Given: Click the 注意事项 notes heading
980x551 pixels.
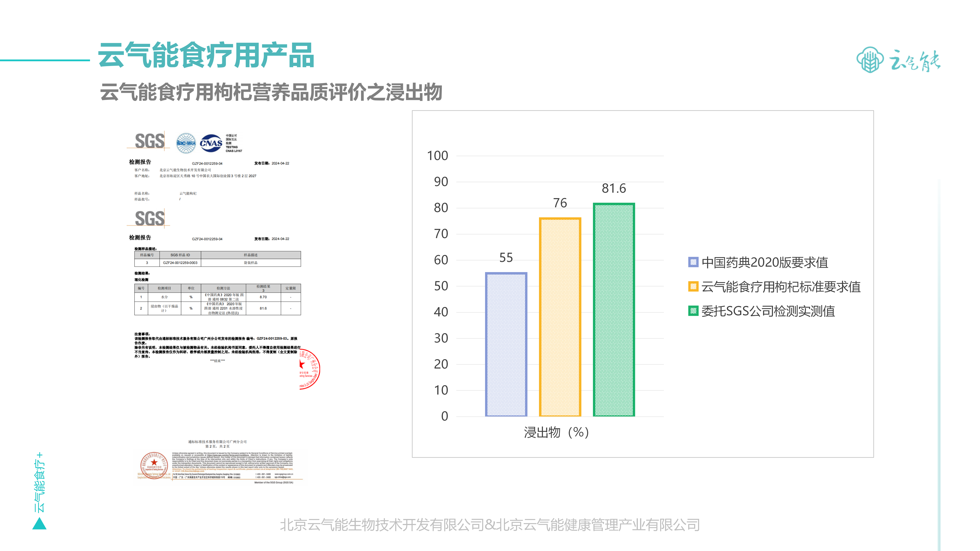Looking at the screenshot, I should coord(142,334).
